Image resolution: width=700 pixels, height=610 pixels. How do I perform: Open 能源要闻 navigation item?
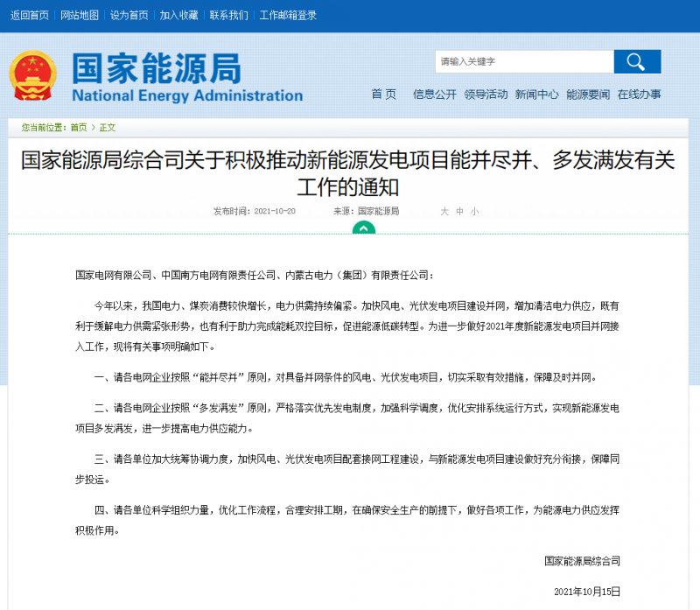click(588, 95)
